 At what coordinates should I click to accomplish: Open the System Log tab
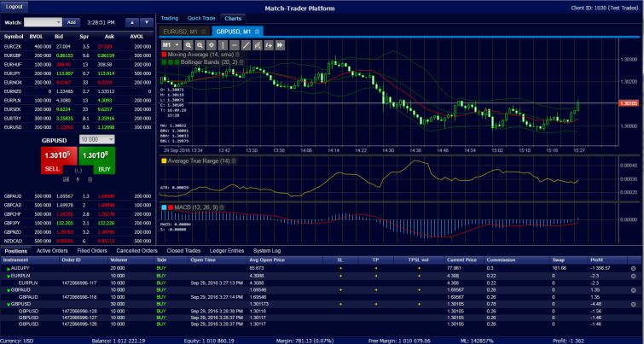267,251
